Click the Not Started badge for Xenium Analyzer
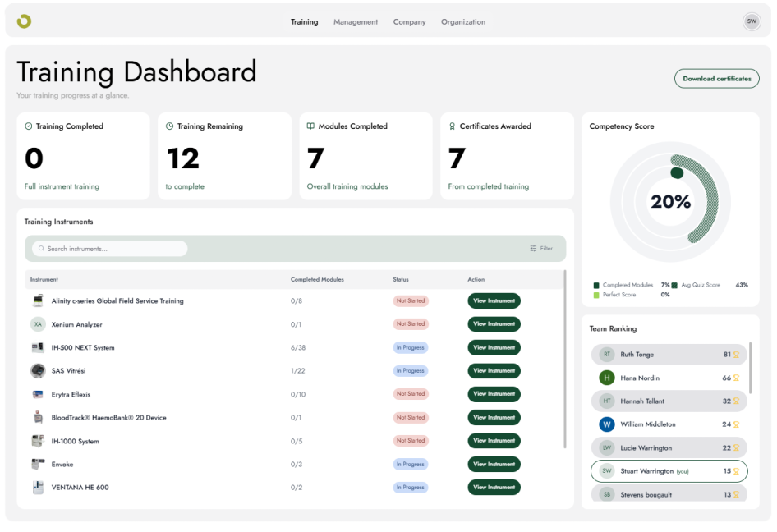The height and width of the screenshot is (532, 777). click(411, 324)
